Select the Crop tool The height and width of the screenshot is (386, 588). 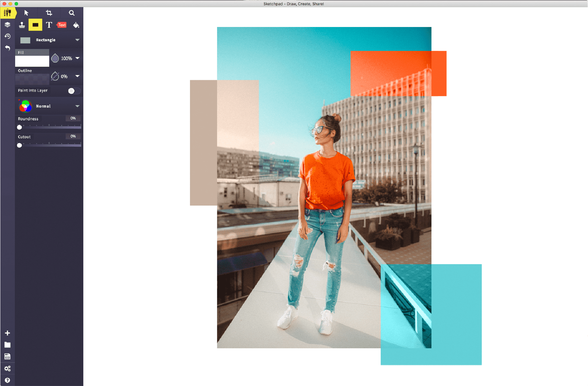49,13
